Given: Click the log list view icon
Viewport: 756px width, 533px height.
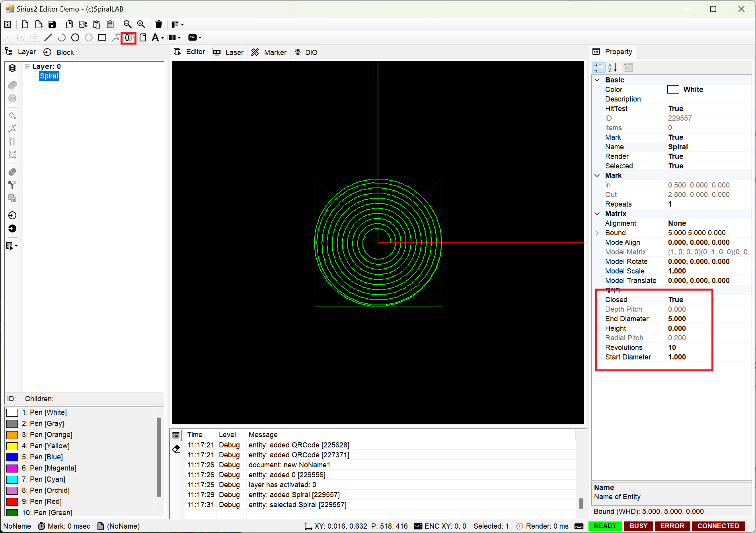Looking at the screenshot, I should point(176,435).
